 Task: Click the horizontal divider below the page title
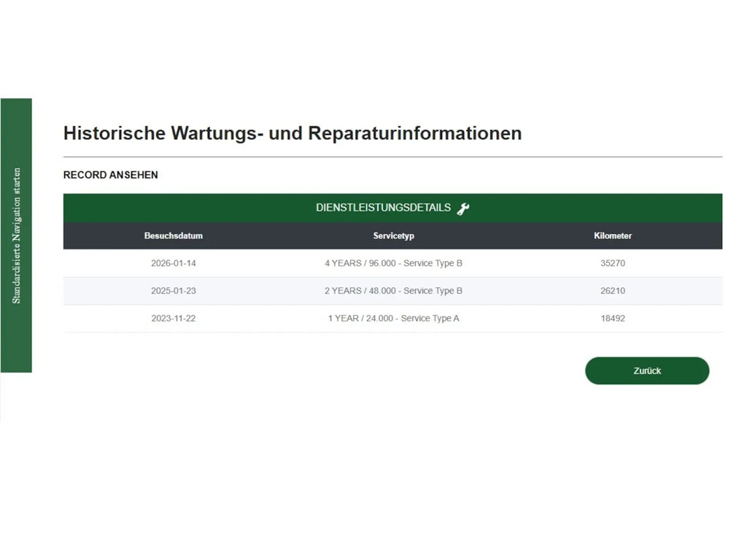pyautogui.click(x=392, y=157)
